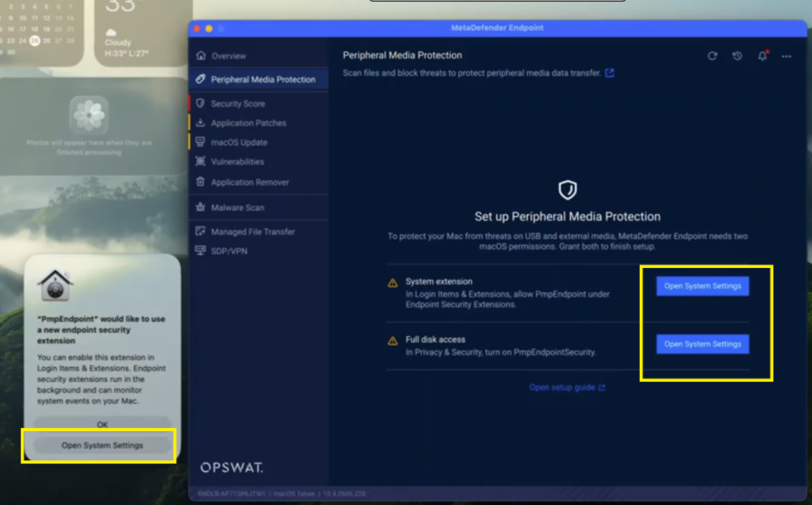Click the 'Full disk access' label
The image size is (812, 505).
(435, 339)
